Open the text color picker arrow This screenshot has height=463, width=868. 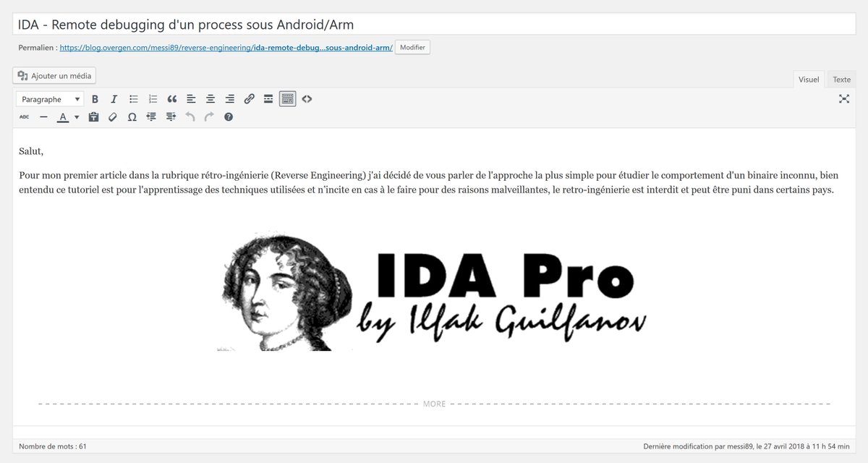pyautogui.click(x=77, y=116)
